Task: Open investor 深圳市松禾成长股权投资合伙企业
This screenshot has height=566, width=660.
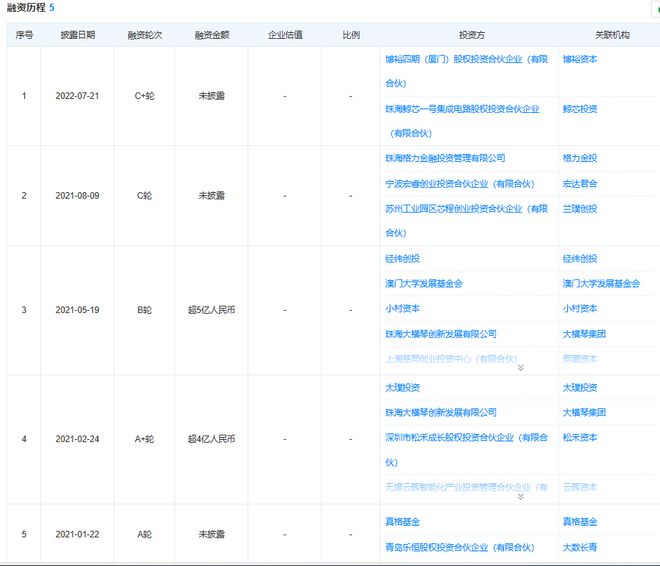Action: pyautogui.click(x=466, y=450)
